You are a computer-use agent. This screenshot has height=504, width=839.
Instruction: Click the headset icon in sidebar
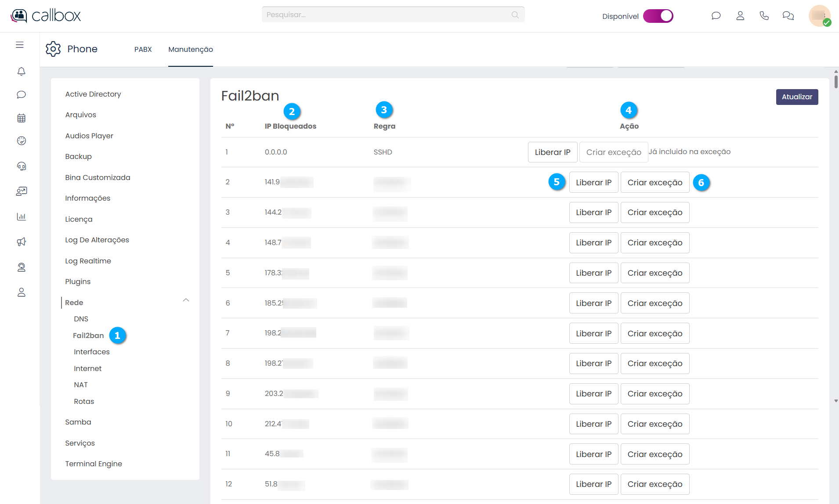click(x=21, y=166)
